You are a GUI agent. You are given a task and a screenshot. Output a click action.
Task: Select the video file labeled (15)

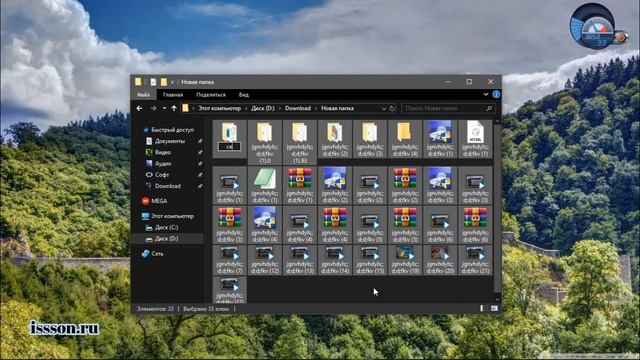pos(370,260)
